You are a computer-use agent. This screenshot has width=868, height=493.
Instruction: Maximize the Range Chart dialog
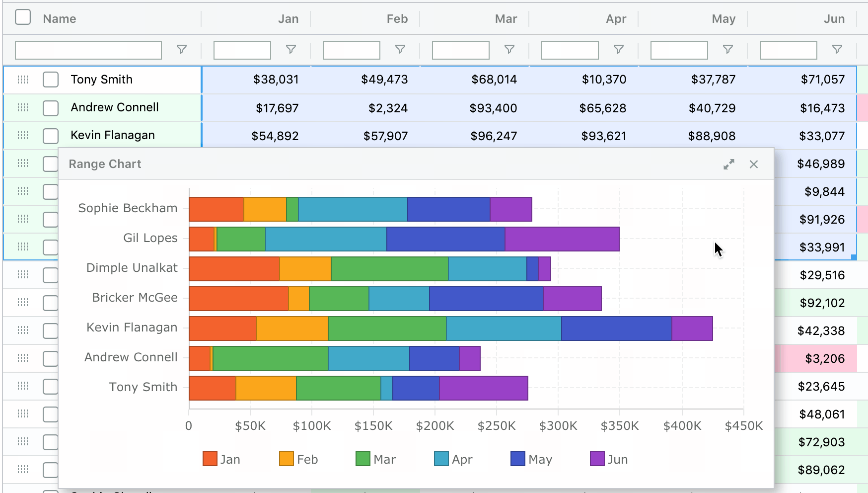pyautogui.click(x=729, y=164)
